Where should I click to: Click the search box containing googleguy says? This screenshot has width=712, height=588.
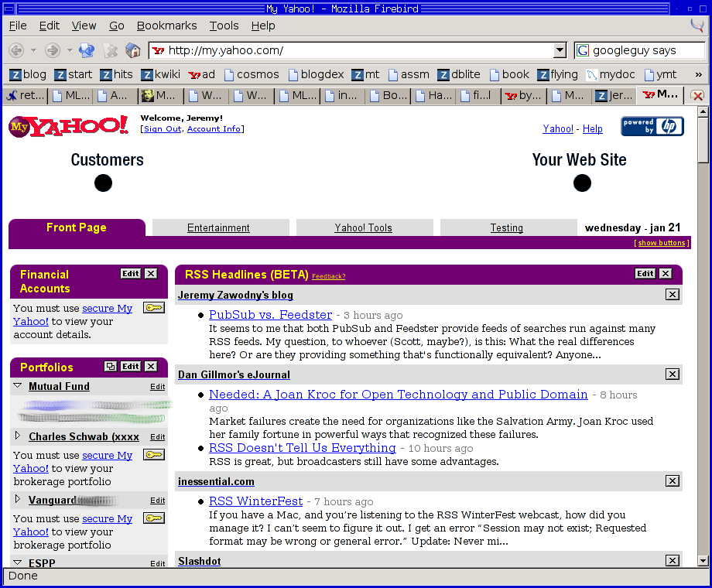(640, 50)
